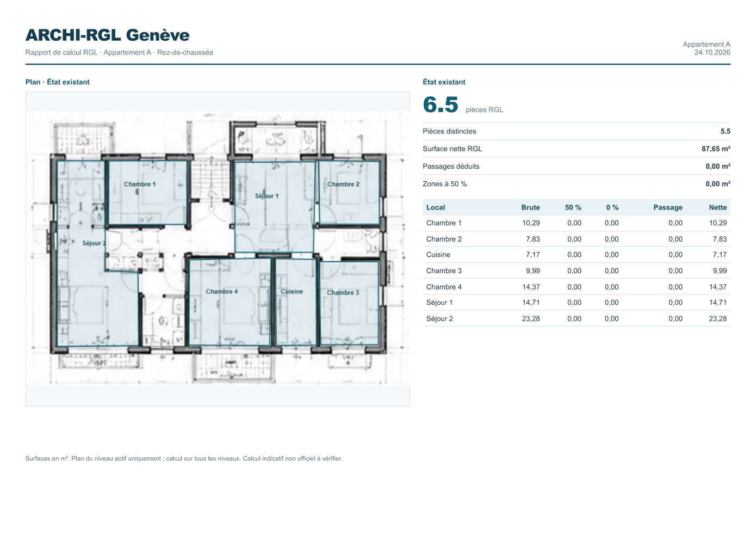Click the 'Passage' column header
The image size is (756, 535).
[x=668, y=207]
